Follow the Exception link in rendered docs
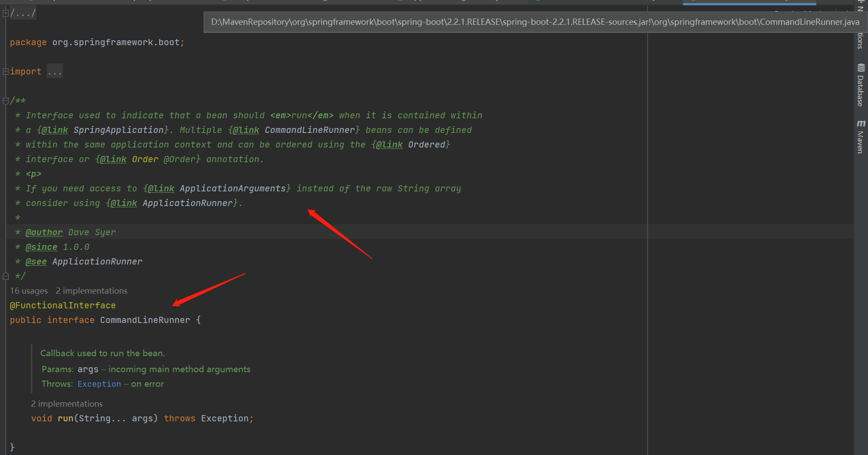The image size is (868, 455). pos(99,384)
